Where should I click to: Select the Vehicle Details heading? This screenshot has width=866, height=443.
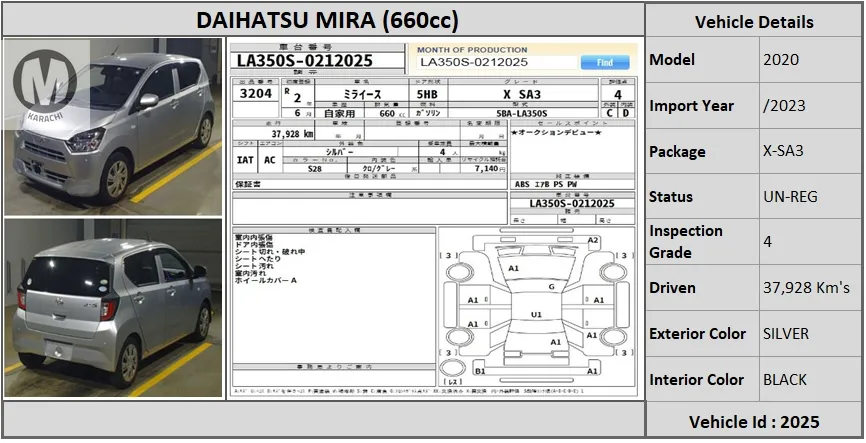pyautogui.click(x=754, y=22)
